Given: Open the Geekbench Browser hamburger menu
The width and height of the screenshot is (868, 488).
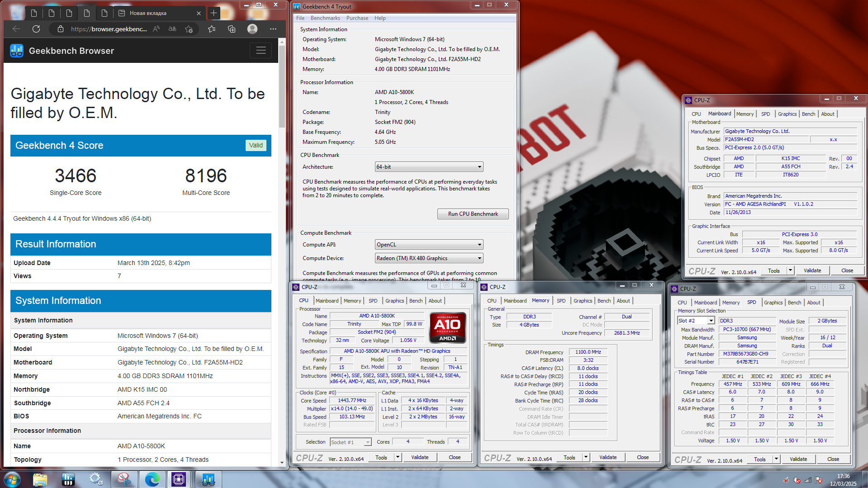Looking at the screenshot, I should click(261, 50).
